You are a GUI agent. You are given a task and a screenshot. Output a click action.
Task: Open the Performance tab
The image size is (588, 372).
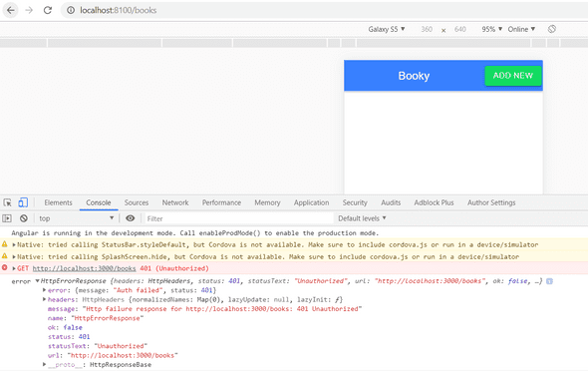coord(221,202)
